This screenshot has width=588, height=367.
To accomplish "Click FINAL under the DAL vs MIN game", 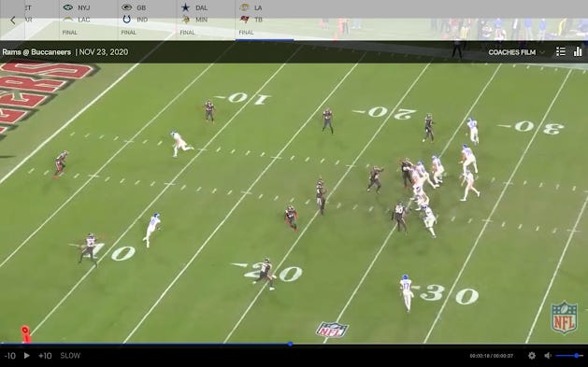I will click(188, 33).
